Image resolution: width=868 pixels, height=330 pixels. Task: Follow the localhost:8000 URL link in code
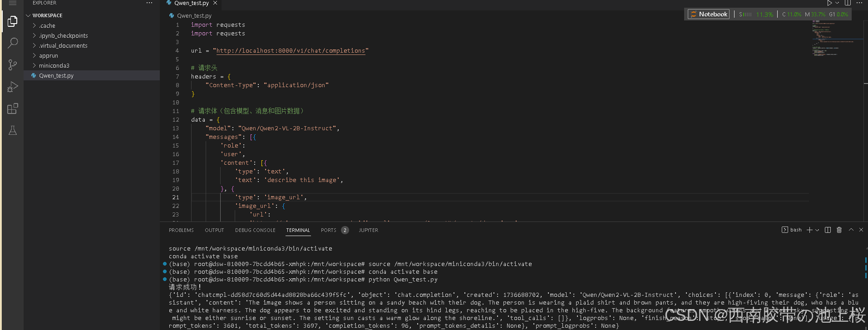click(x=291, y=51)
